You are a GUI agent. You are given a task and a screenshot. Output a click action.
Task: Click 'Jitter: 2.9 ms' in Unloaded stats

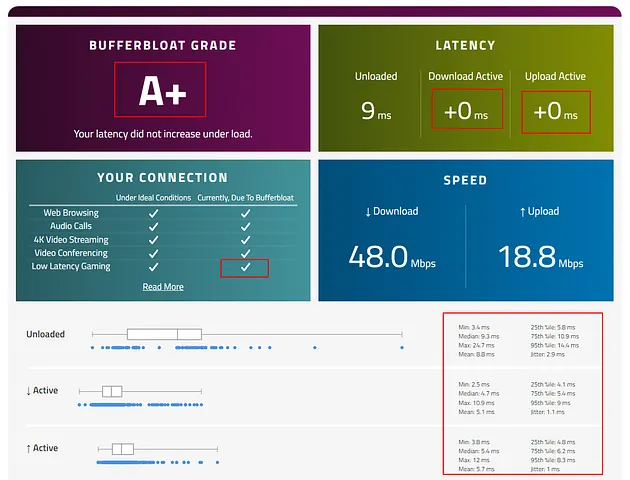548,354
